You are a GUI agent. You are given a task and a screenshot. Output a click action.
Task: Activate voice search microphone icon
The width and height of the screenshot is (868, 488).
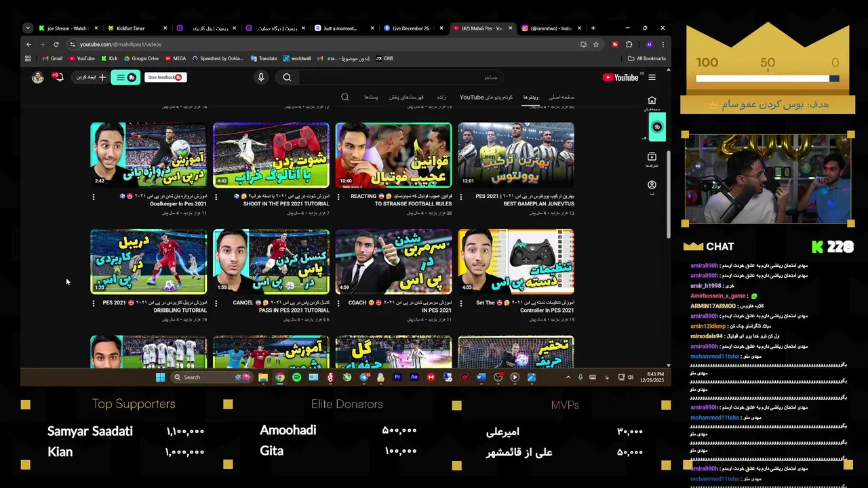(x=261, y=77)
